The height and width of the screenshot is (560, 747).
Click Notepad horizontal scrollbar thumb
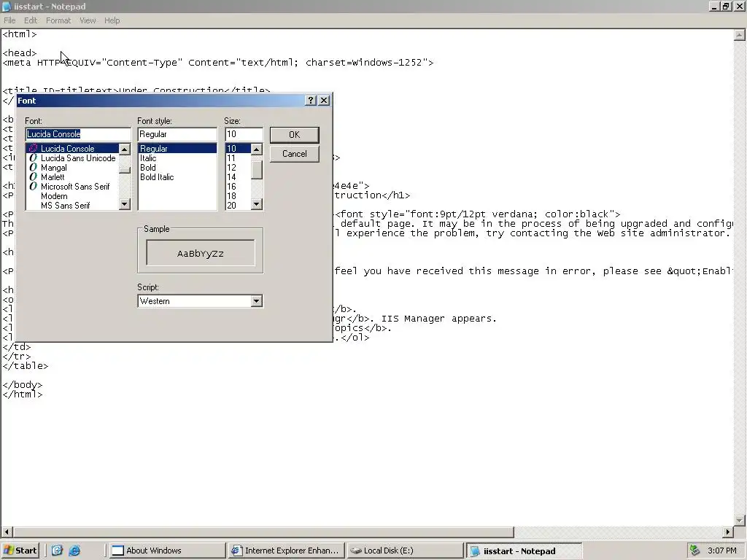[263, 532]
